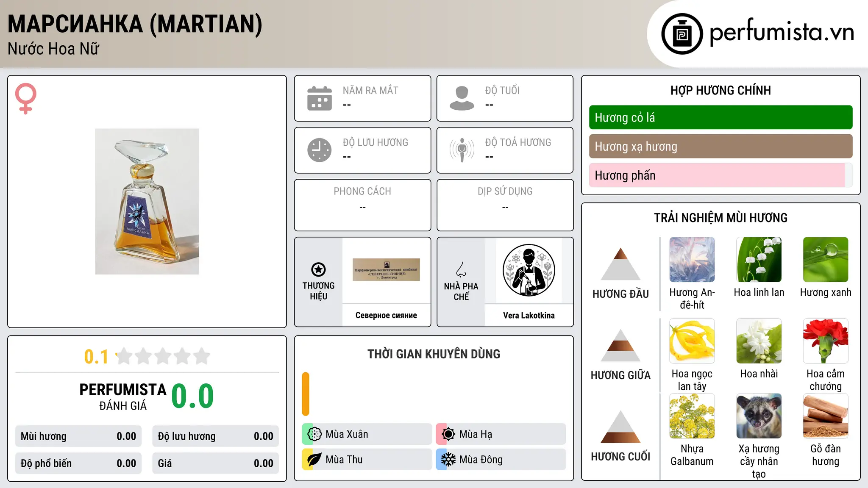Click the nose icon above Nhà Pha Chế

461,269
